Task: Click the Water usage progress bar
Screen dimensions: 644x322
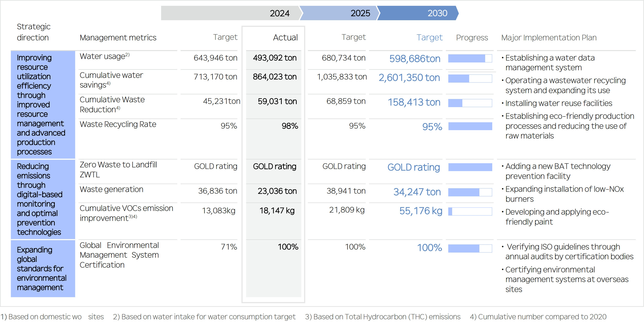Action: click(470, 58)
